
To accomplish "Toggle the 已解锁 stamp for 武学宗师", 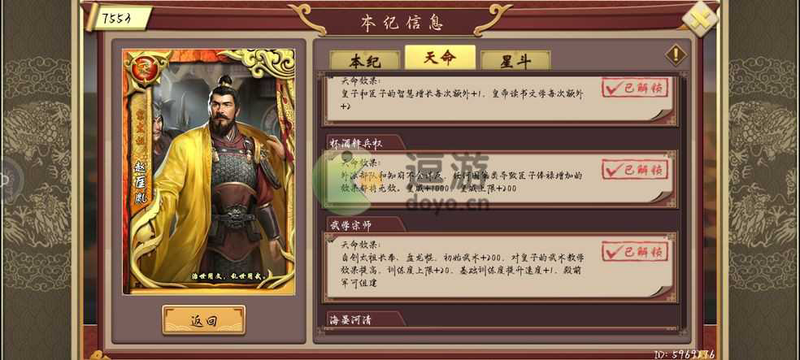I will [635, 251].
